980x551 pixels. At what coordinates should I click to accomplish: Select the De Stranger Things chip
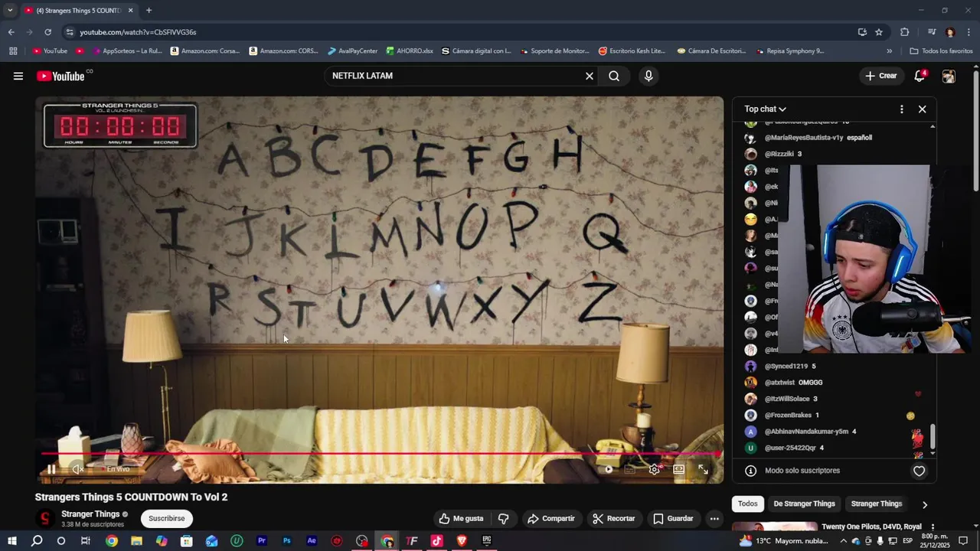coord(804,504)
